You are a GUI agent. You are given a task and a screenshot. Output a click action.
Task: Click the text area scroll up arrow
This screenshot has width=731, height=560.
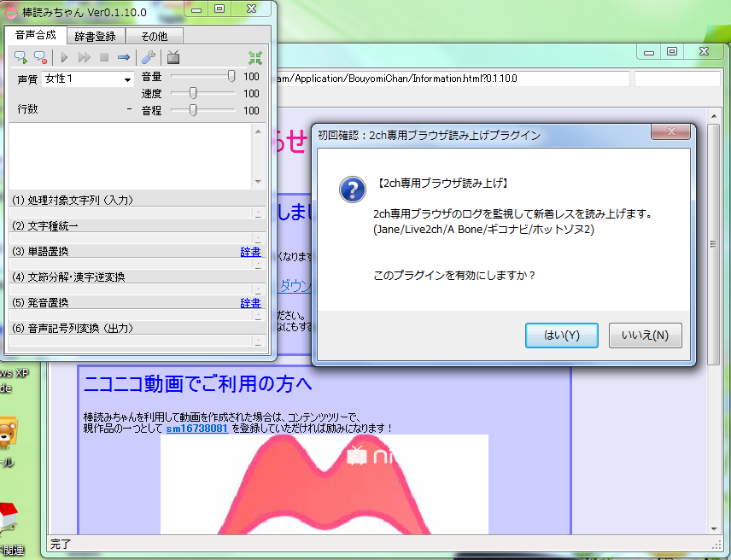[x=258, y=131]
